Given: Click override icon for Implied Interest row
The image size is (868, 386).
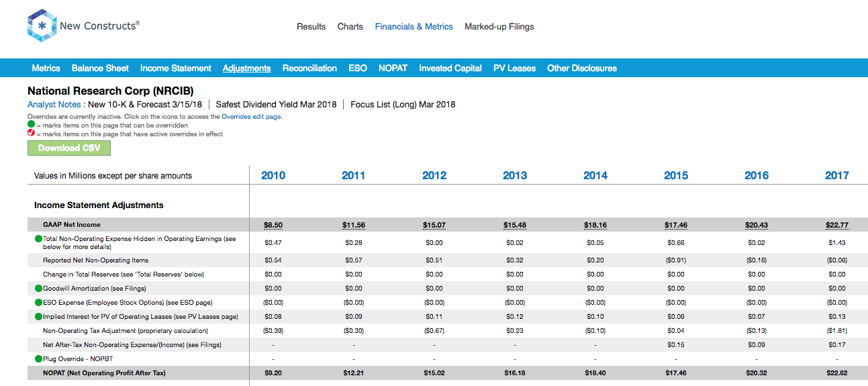Looking at the screenshot, I should click(38, 316).
